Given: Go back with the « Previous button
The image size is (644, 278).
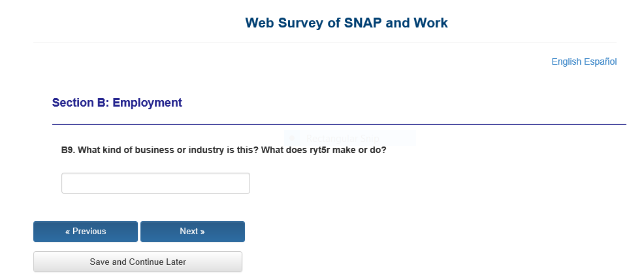Looking at the screenshot, I should coord(86,232).
